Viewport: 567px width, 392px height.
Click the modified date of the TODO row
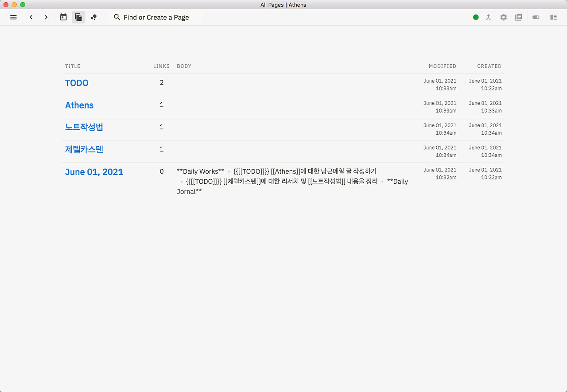pyautogui.click(x=440, y=85)
